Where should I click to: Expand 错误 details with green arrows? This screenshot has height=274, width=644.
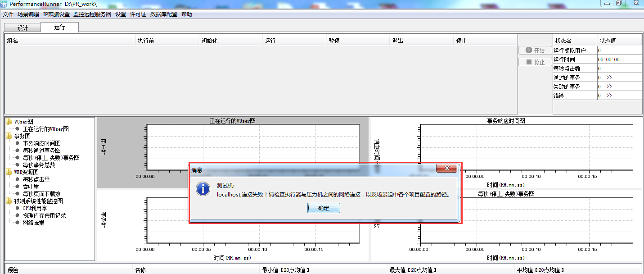click(x=609, y=96)
